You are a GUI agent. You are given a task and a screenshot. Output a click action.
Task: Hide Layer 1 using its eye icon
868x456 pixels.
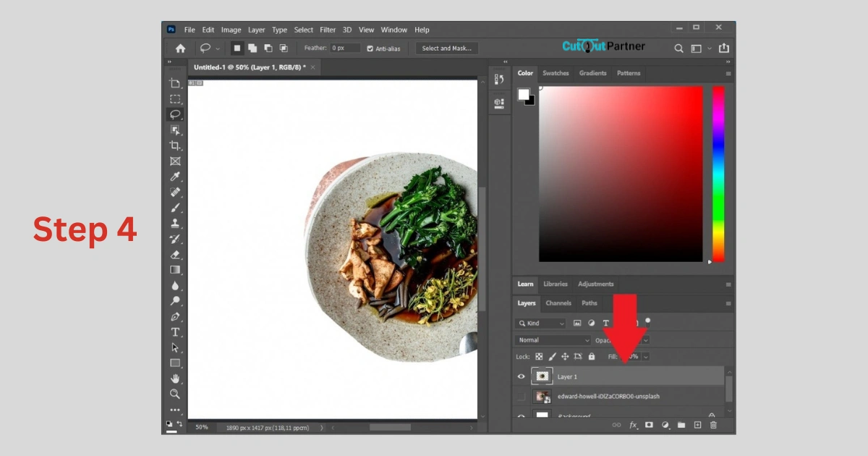[521, 376]
